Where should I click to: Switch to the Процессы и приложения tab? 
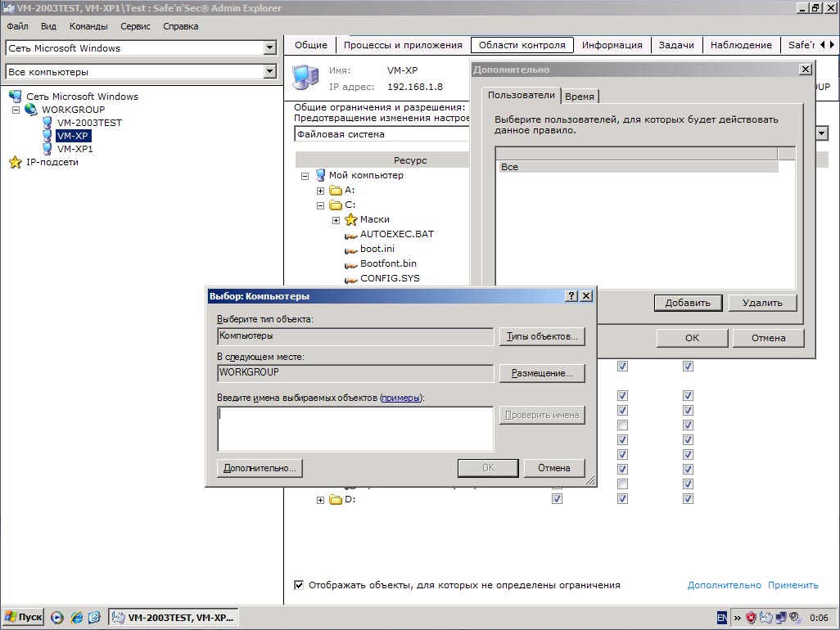tap(403, 45)
